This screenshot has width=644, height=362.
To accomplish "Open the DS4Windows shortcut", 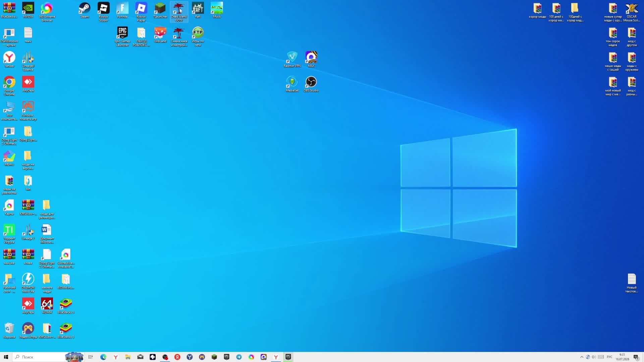I will 9,37.
